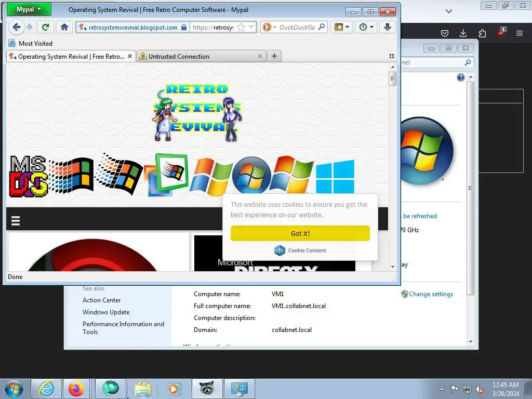This screenshot has width=532, height=399.
Task: Launch Internet Explorer from the taskbar
Action: tap(46, 389)
